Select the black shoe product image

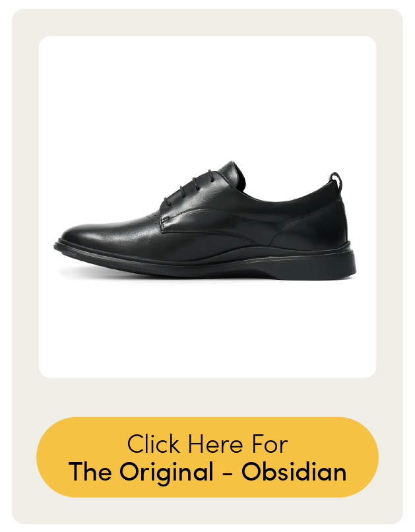pos(205,220)
